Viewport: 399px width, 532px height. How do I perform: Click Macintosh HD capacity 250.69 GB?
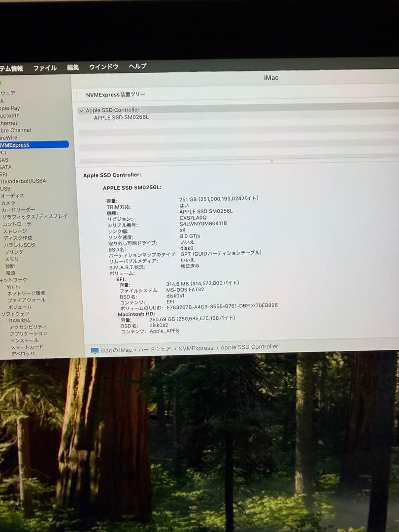click(x=193, y=319)
